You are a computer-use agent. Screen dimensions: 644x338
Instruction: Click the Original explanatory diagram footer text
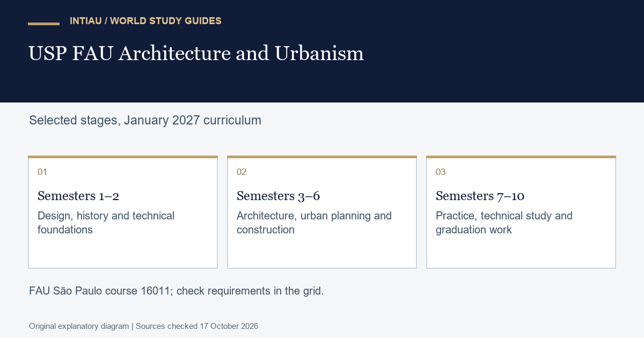point(79,326)
